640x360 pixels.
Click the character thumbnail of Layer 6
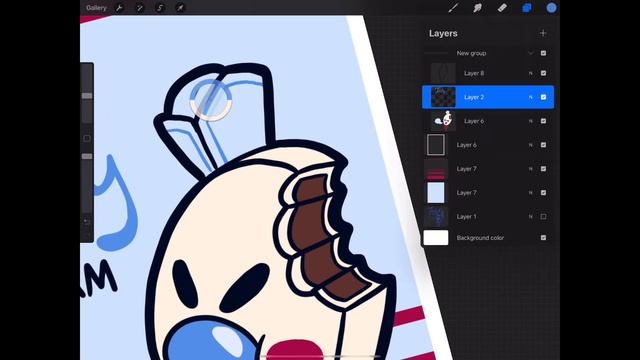443,121
